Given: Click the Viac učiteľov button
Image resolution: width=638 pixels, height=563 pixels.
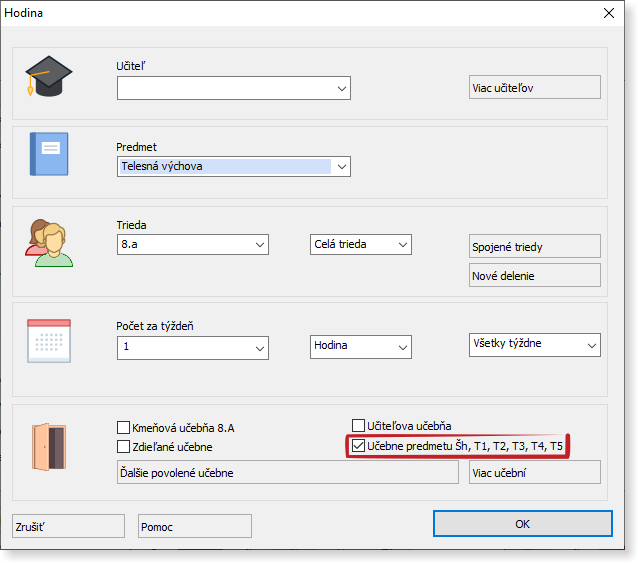Looking at the screenshot, I should [535, 87].
